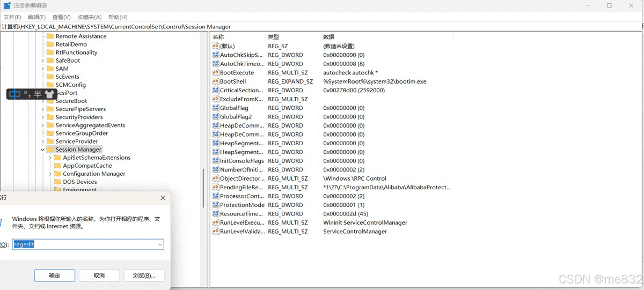Expand the ServiceAggregatedEvents tree node

(x=43, y=125)
